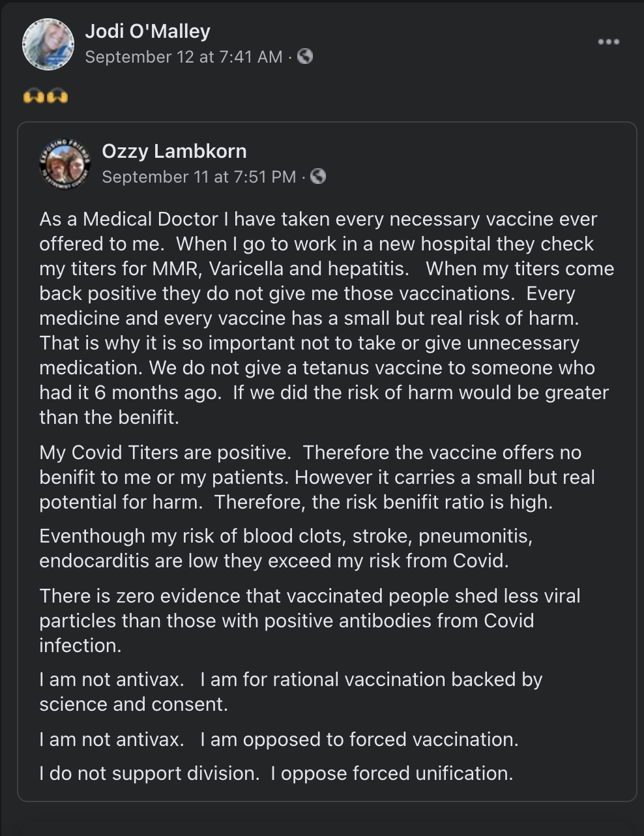Open Jodi O'Malley's profile name link
This screenshot has width=644, height=836.
[x=147, y=31]
